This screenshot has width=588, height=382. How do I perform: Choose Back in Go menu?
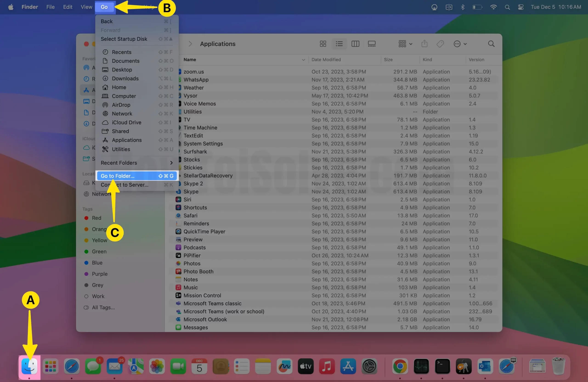pyautogui.click(x=137, y=22)
